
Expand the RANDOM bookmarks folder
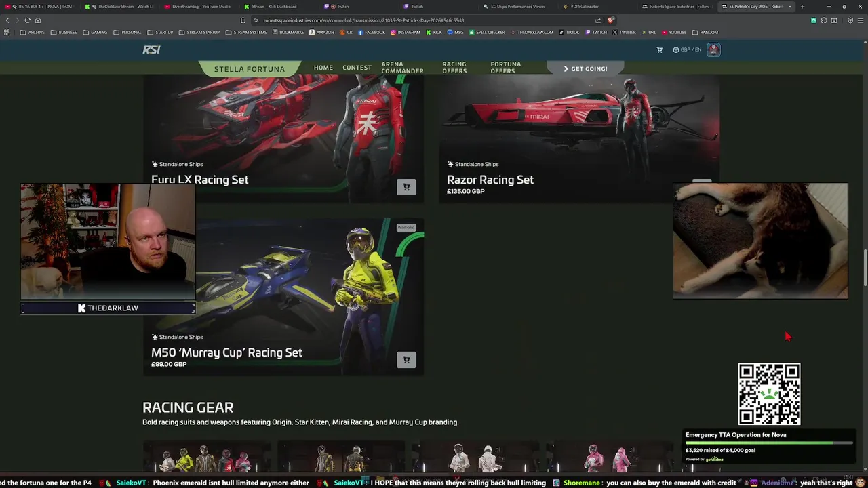pyautogui.click(x=705, y=32)
